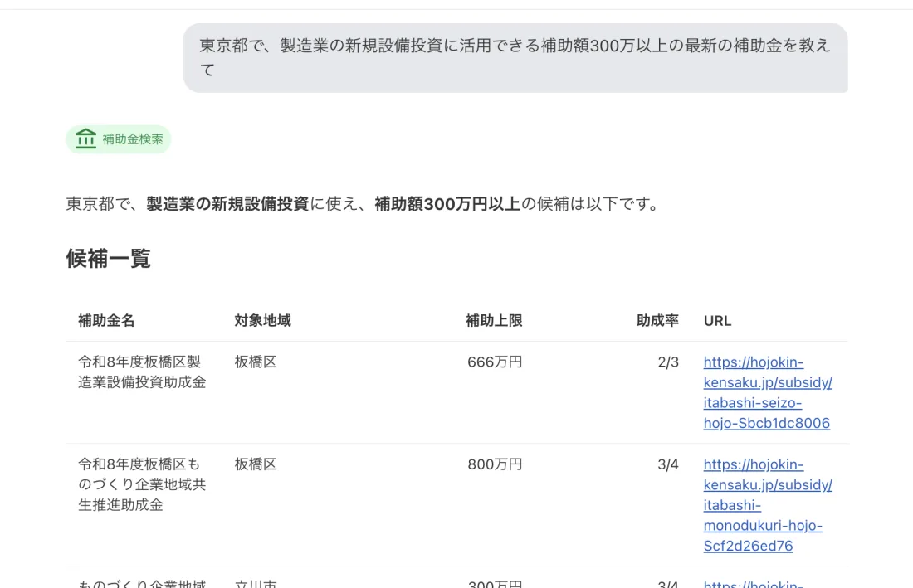This screenshot has height=588, width=913.
Task: Click 板橋区 in the 666万円 row
Action: (256, 362)
